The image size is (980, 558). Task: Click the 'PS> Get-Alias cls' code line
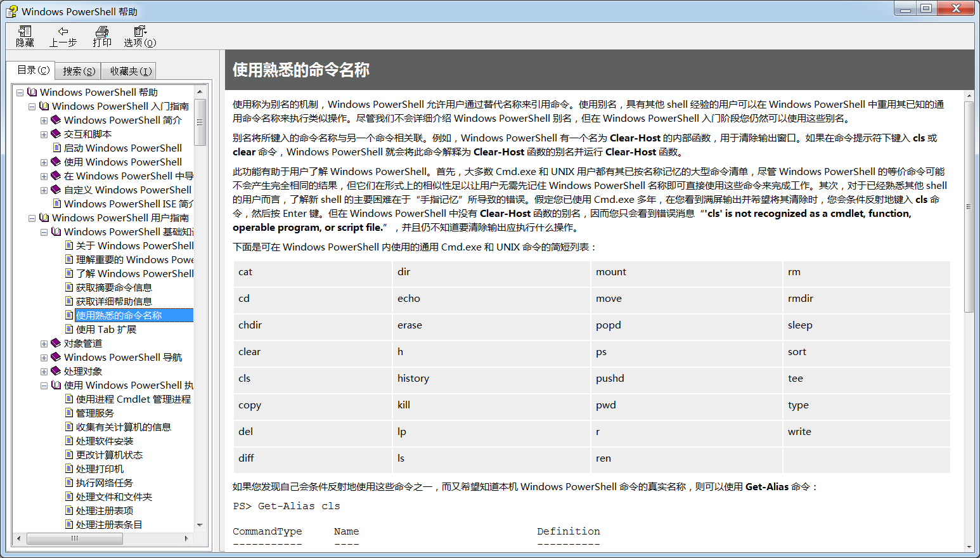(287, 506)
